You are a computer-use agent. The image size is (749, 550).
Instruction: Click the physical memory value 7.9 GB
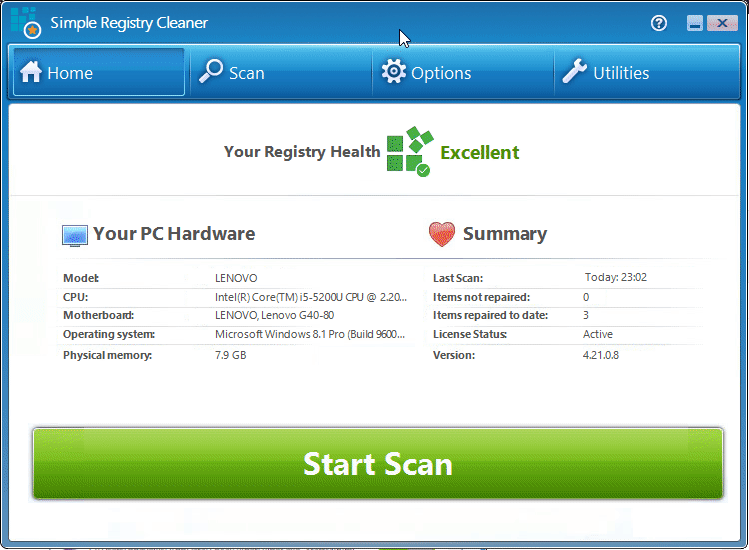(231, 355)
